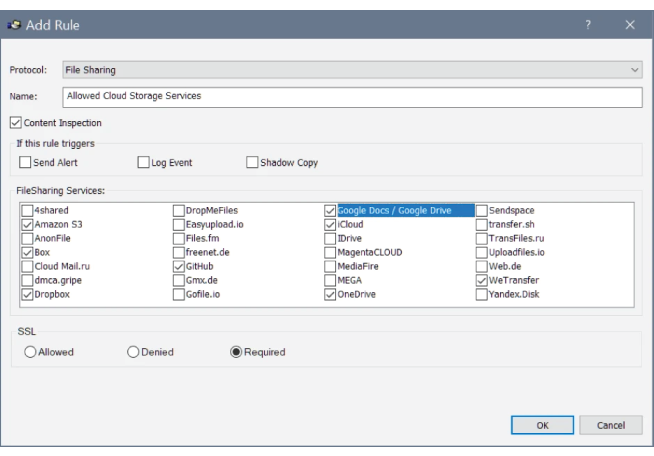Click the help question mark button

[x=588, y=25]
